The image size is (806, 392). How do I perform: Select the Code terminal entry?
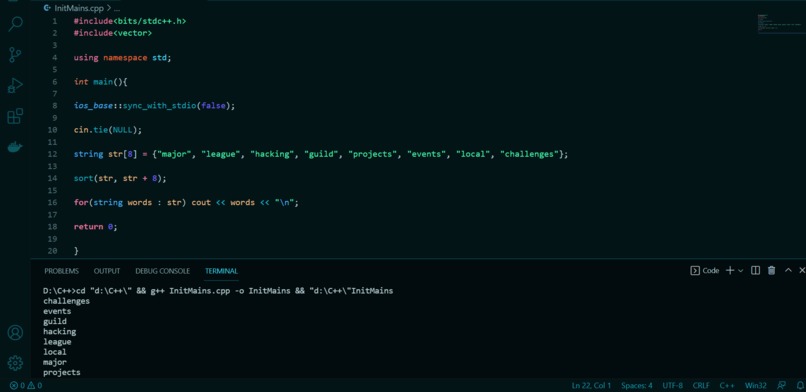click(704, 270)
